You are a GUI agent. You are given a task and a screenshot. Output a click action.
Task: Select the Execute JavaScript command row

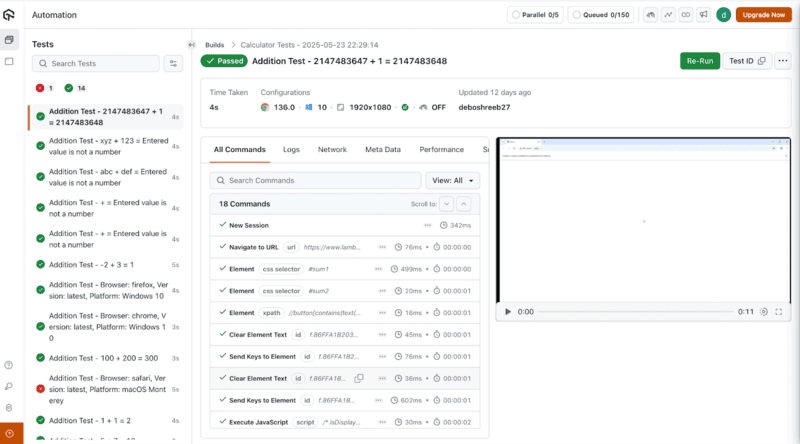(x=344, y=422)
